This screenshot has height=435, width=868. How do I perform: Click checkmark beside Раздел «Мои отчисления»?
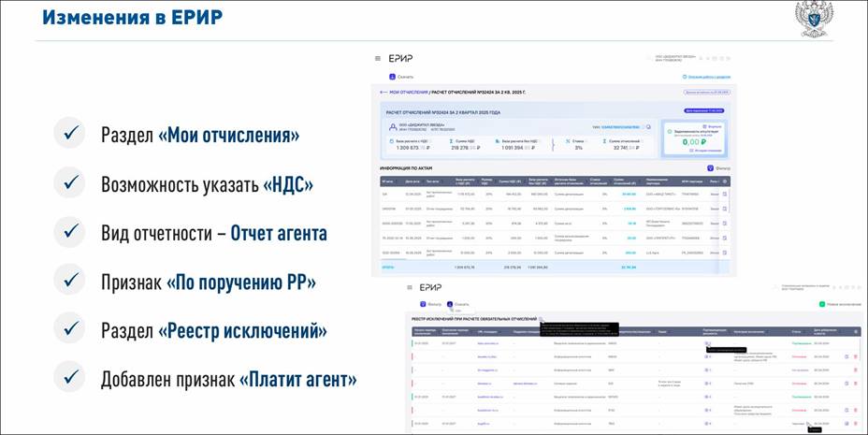pyautogui.click(x=70, y=133)
